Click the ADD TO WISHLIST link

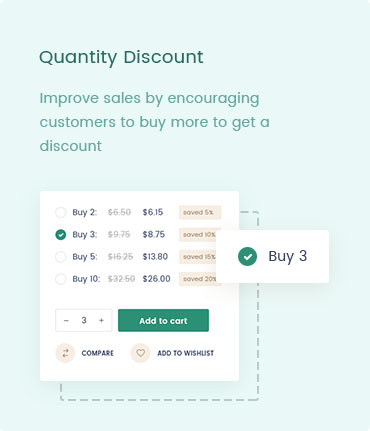[x=186, y=353]
